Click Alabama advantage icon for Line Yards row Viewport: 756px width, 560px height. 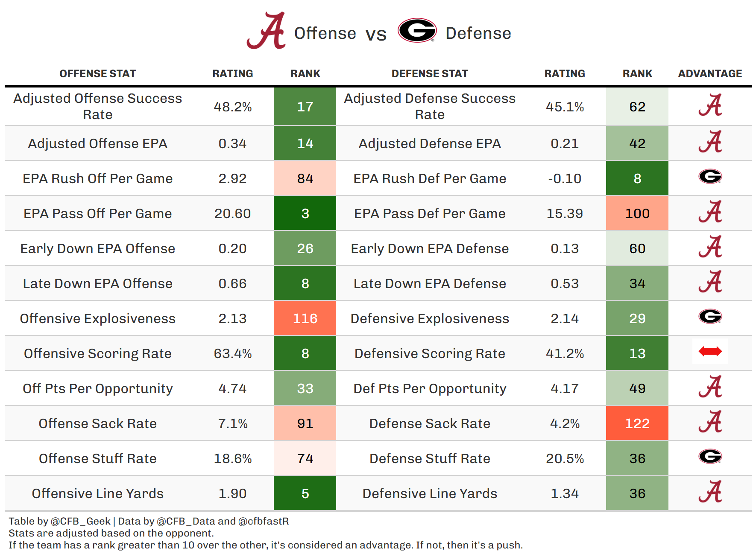tap(710, 492)
